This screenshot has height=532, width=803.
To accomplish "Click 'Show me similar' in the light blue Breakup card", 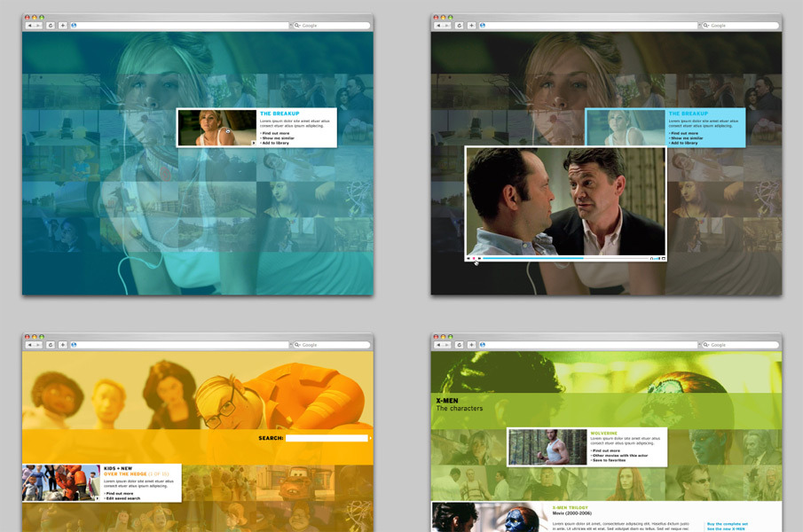I will pos(686,138).
